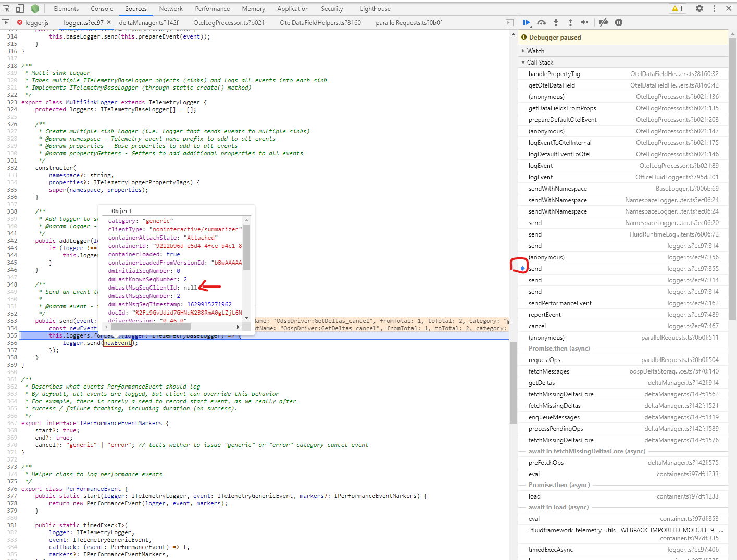Step out of the current function
The width and height of the screenshot is (737, 560).
570,22
